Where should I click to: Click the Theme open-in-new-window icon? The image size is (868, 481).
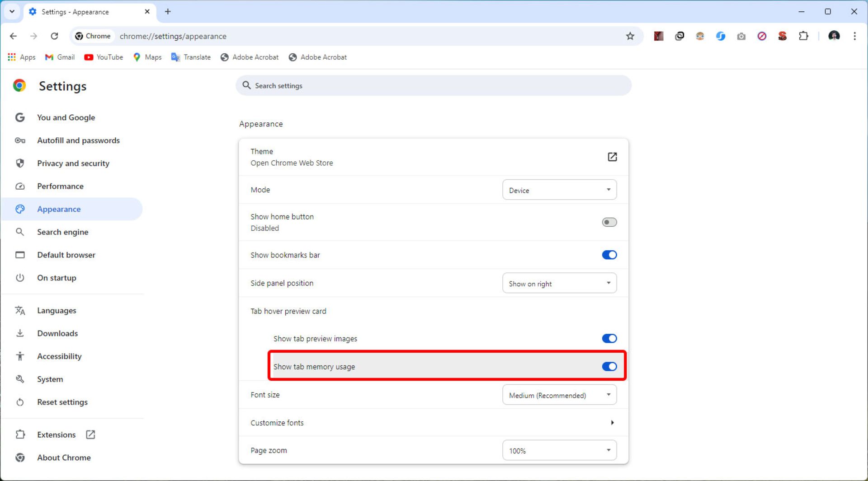pyautogui.click(x=612, y=157)
